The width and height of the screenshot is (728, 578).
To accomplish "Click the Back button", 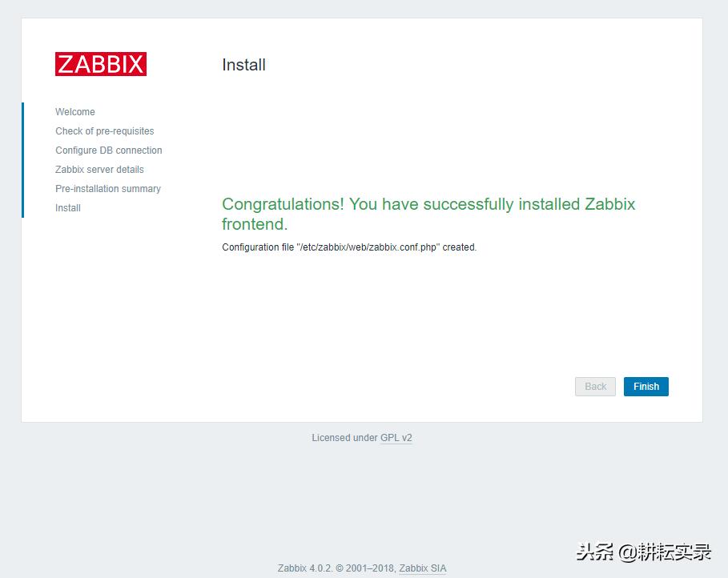I will (594, 387).
